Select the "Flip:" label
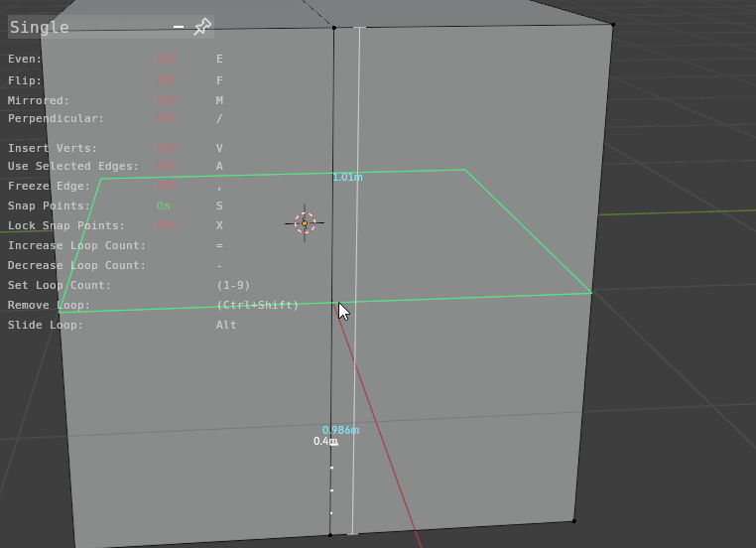The image size is (756, 548). [x=25, y=80]
